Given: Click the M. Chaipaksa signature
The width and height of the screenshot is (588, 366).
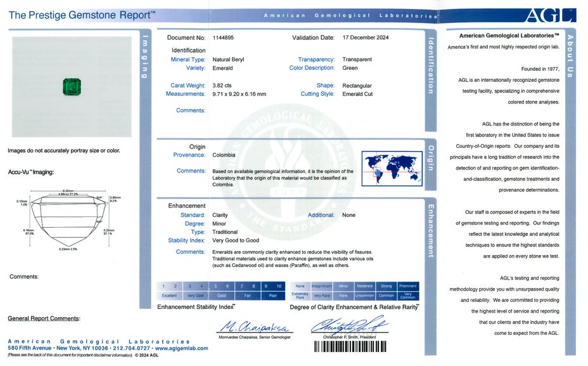Looking at the screenshot, I should tap(254, 326).
